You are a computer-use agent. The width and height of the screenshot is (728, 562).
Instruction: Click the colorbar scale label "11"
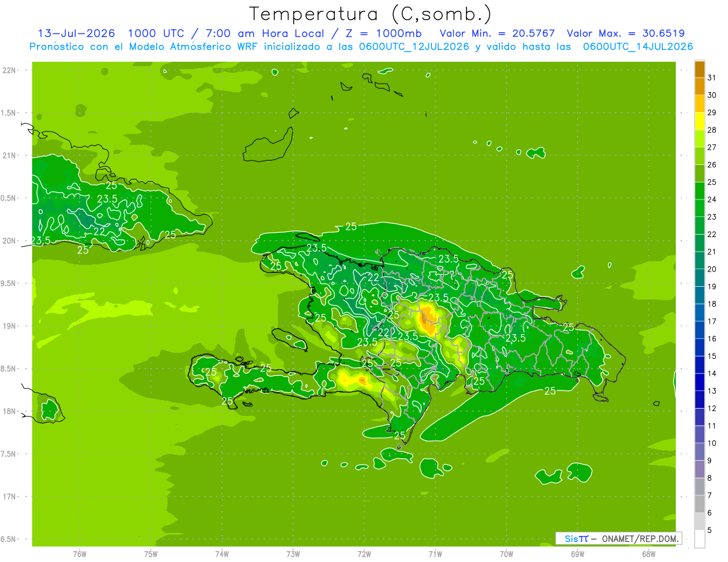coord(712,426)
